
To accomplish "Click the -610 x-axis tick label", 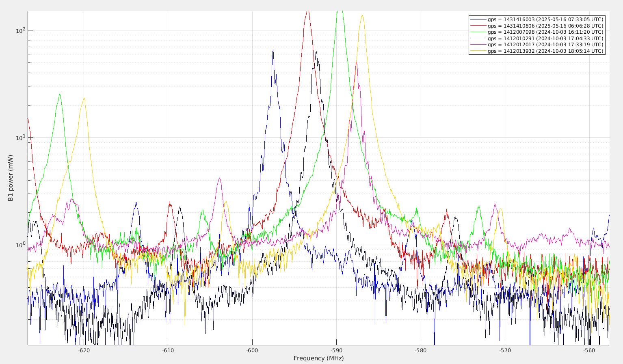I will [168, 350].
